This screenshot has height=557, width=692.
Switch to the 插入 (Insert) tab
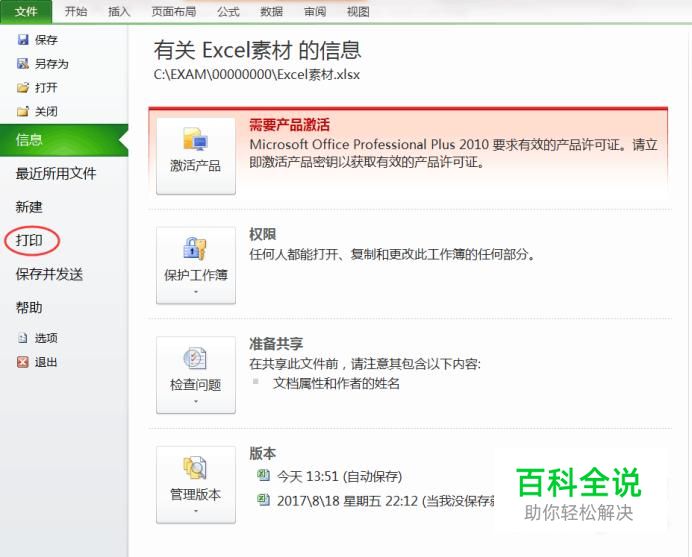(119, 11)
